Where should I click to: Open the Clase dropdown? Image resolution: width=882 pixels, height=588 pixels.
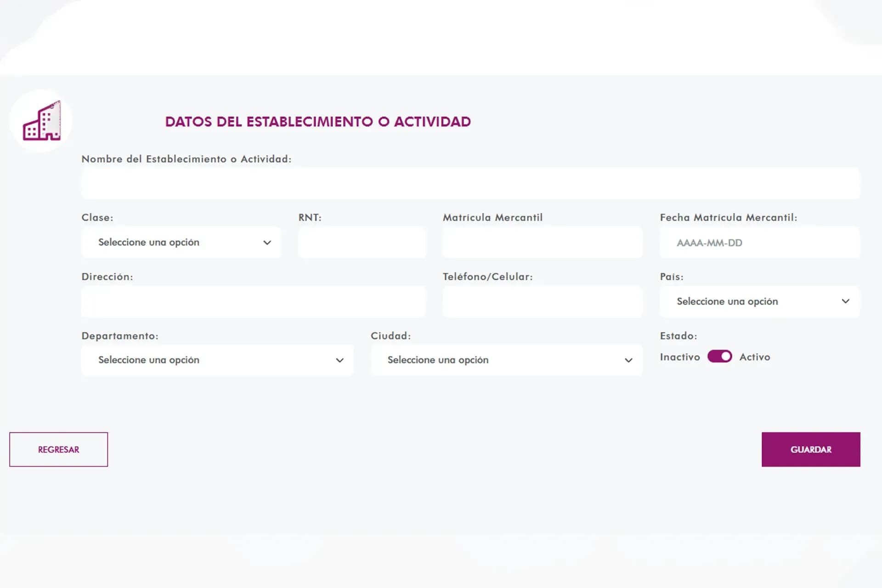(181, 242)
